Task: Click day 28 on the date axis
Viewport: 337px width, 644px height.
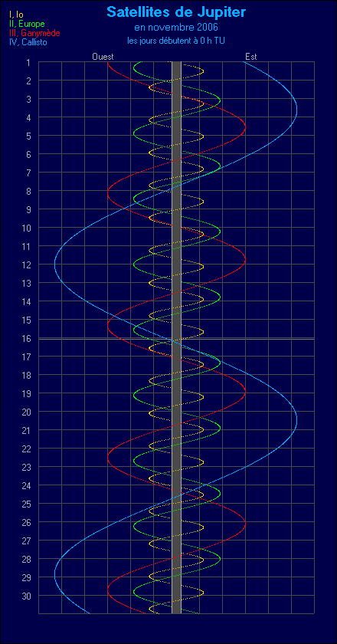Action: [26, 559]
